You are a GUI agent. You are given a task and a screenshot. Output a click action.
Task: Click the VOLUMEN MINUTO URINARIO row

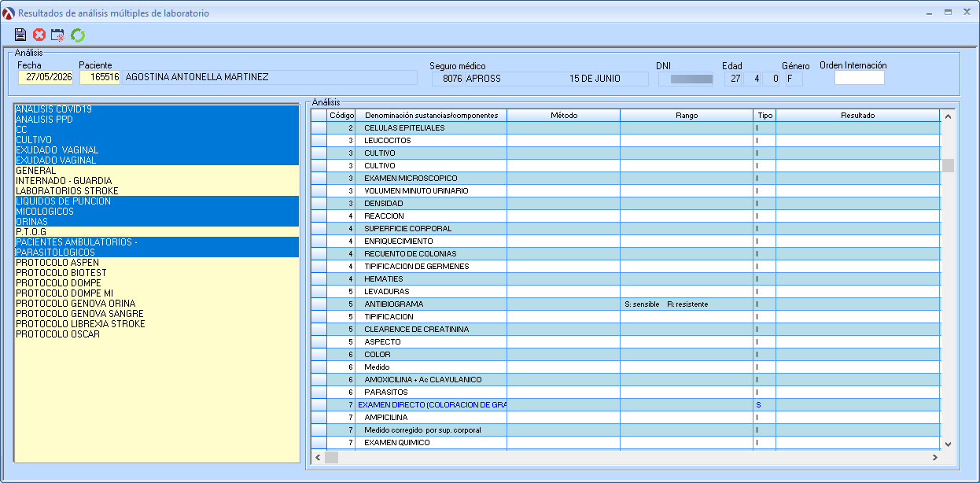pos(625,191)
